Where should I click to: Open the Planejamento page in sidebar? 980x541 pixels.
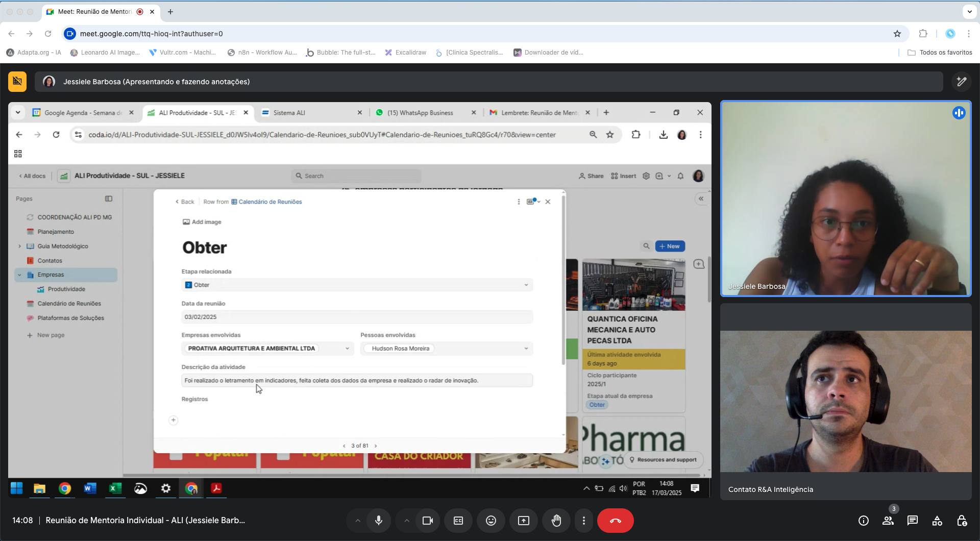(x=56, y=232)
